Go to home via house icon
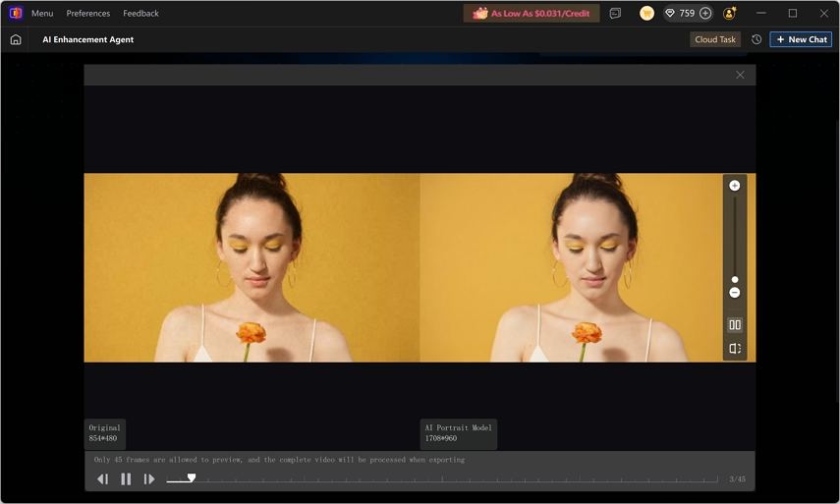The image size is (840, 504). (x=16, y=39)
